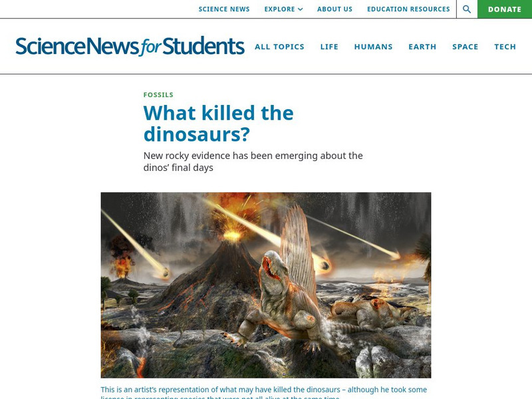
Task: Open the search magnifier icon
Action: (x=467, y=9)
